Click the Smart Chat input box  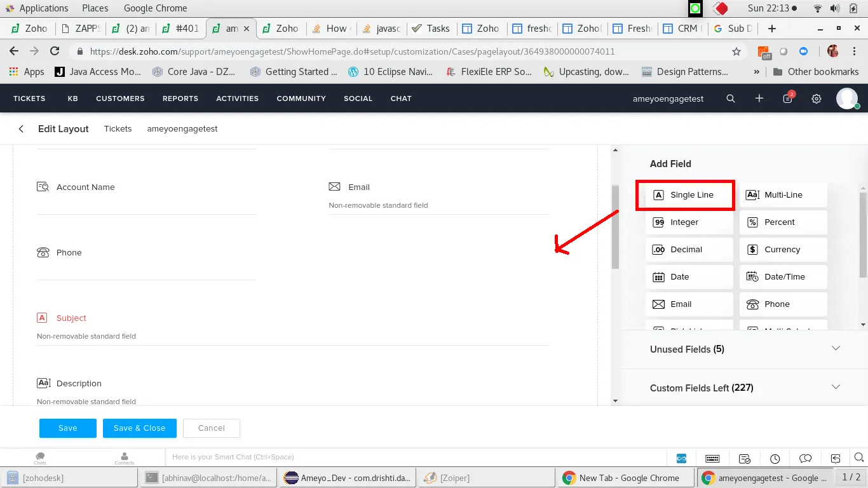pyautogui.click(x=416, y=457)
